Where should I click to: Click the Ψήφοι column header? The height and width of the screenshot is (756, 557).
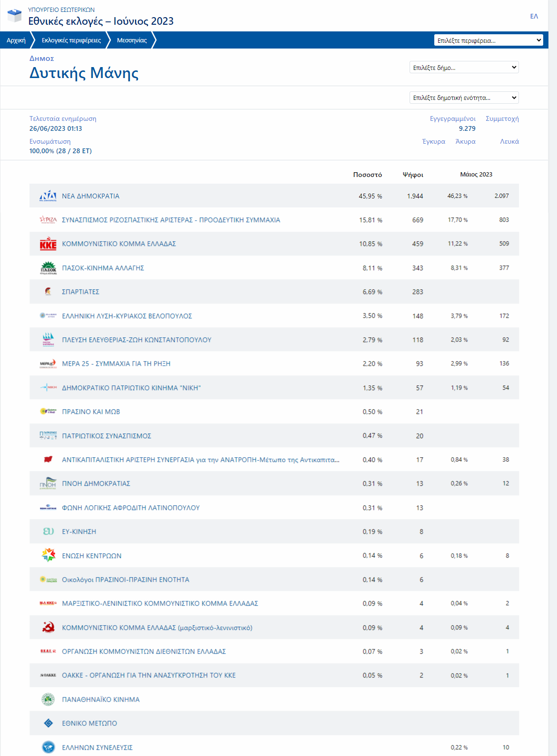pyautogui.click(x=413, y=175)
